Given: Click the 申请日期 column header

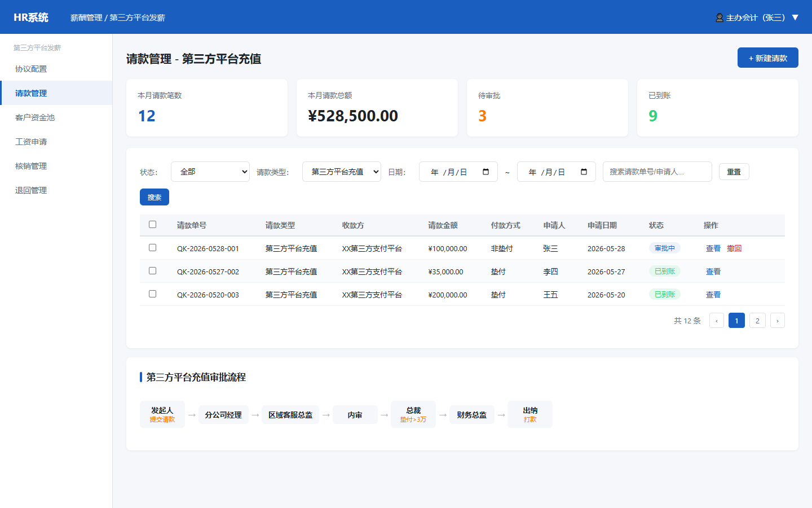Looking at the screenshot, I should click(x=602, y=225).
